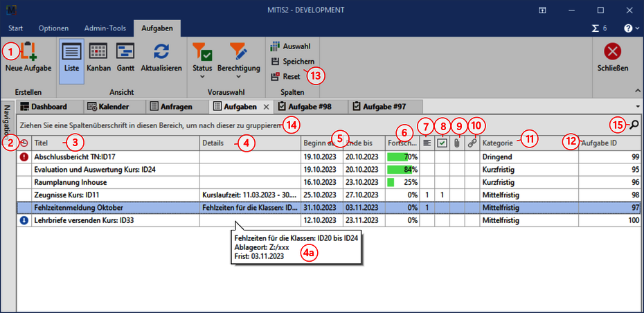Close the Aufgaben tab

(267, 107)
